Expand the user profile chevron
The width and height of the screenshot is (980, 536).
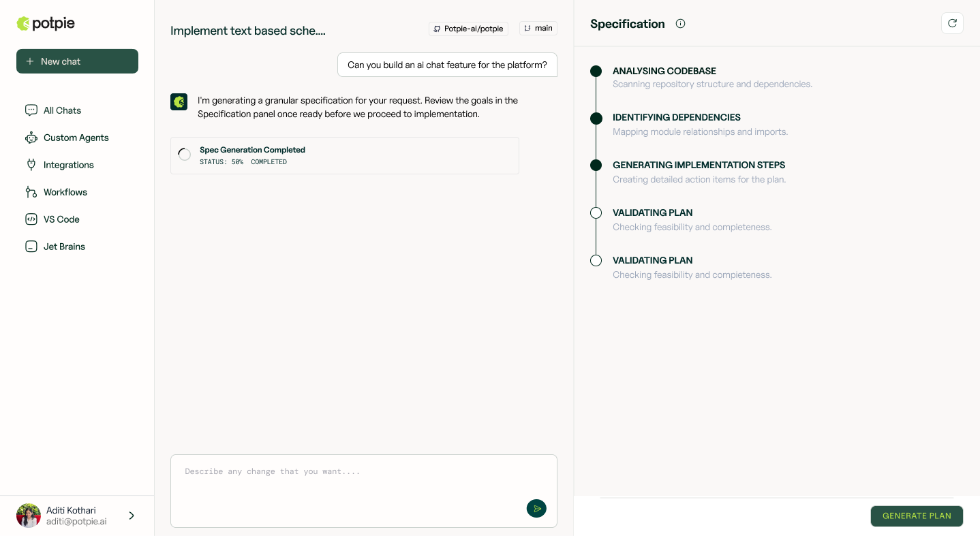[x=132, y=516]
